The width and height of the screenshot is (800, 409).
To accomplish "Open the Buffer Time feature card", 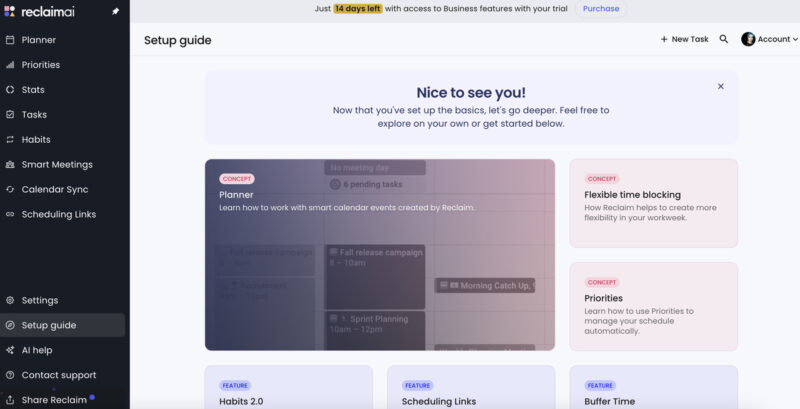I will [x=654, y=387].
